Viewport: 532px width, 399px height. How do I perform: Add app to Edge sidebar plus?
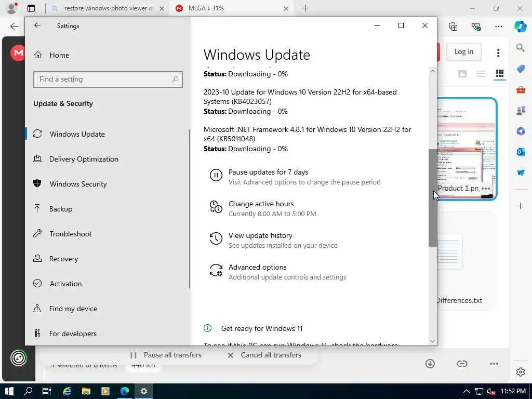(521, 206)
